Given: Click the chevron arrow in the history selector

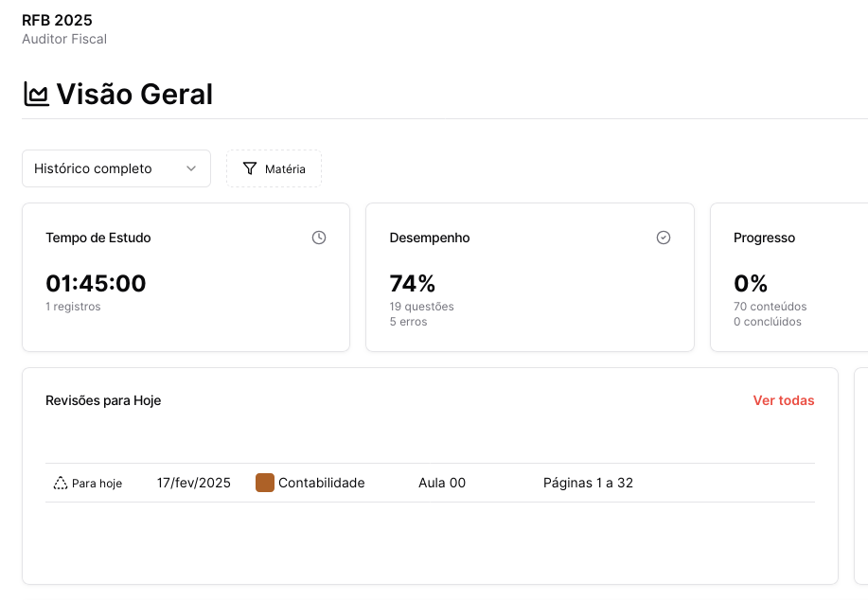Looking at the screenshot, I should (191, 168).
